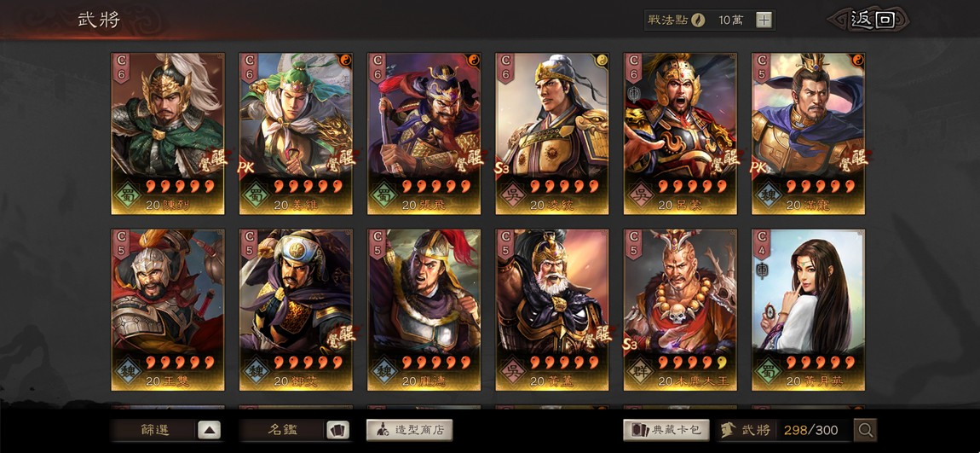This screenshot has height=453, width=980.
Task: Open the 篩選 filter menu
Action: 155,430
